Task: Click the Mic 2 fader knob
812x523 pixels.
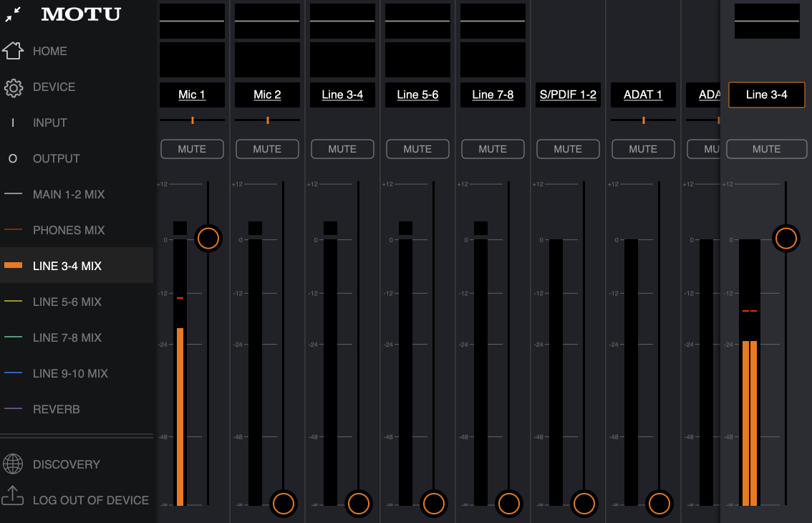Action: (284, 504)
